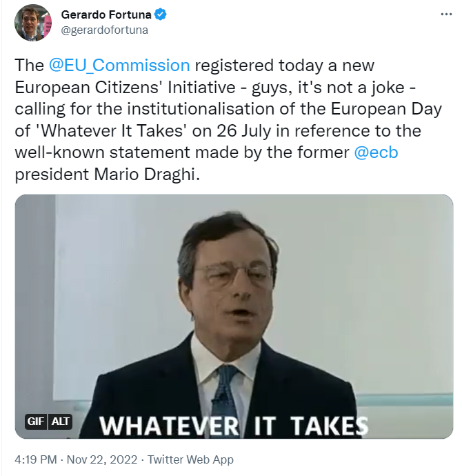Click the GIF badge on the media
This screenshot has height=476, width=462.
pos(36,421)
